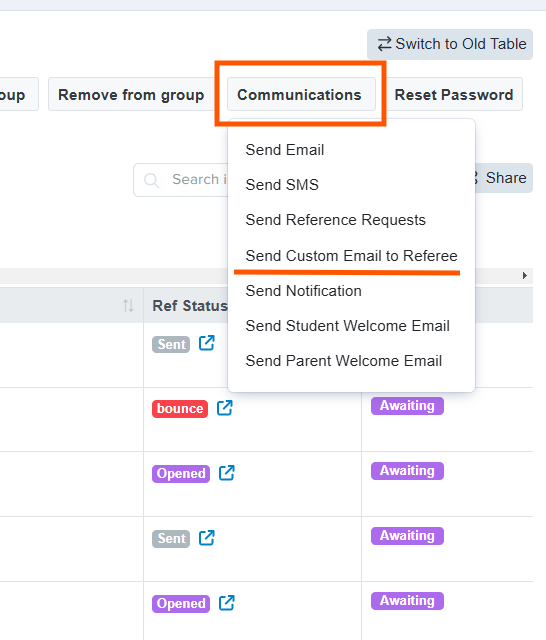This screenshot has width=546, height=640.
Task: Choose Send Custom Email to Referee
Action: click(351, 256)
